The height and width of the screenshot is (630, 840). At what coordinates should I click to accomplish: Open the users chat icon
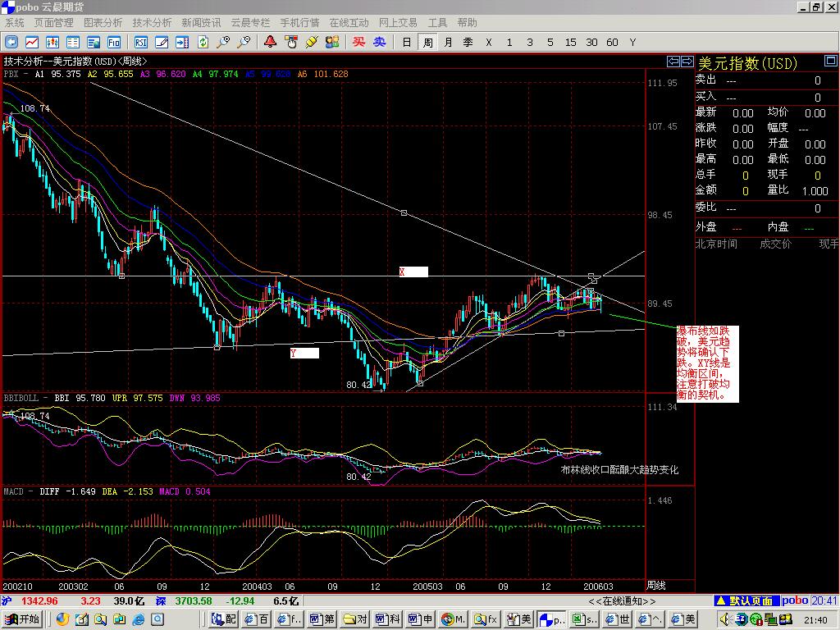(332, 42)
